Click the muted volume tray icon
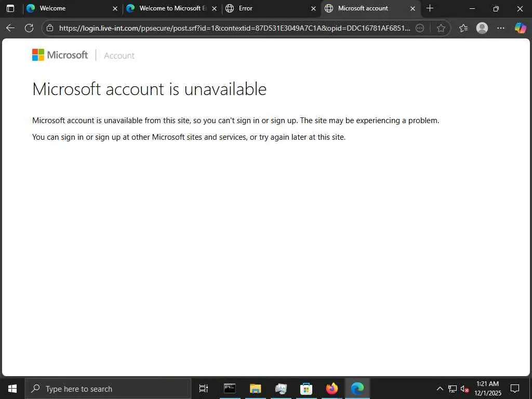The height and width of the screenshot is (399, 532). click(x=464, y=389)
